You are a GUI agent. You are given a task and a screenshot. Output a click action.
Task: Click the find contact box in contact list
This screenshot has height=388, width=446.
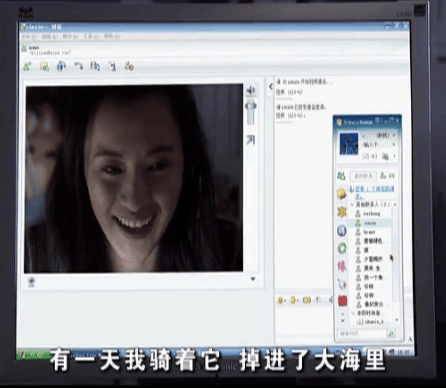363,176
